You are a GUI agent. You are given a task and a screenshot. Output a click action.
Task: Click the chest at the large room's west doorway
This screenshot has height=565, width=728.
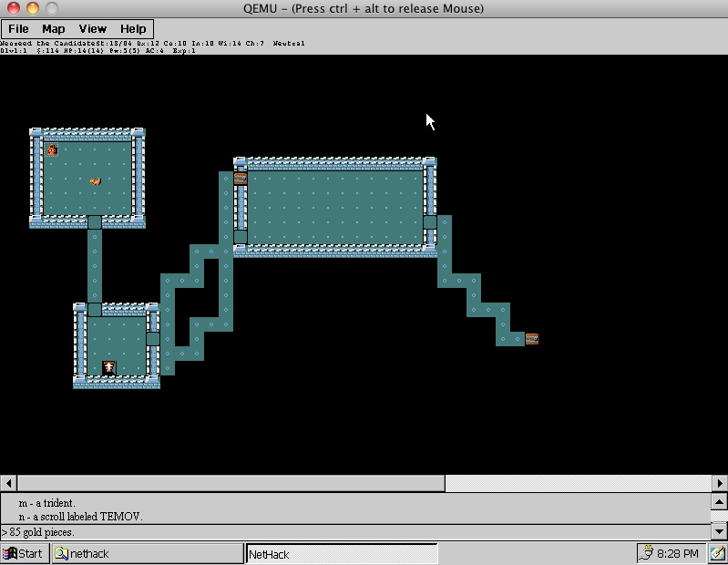241,179
